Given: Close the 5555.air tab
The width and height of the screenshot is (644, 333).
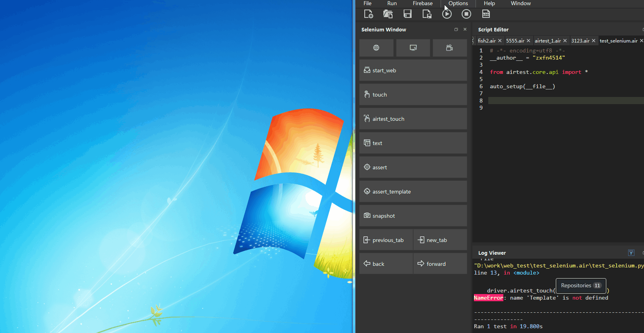Looking at the screenshot, I should point(528,41).
